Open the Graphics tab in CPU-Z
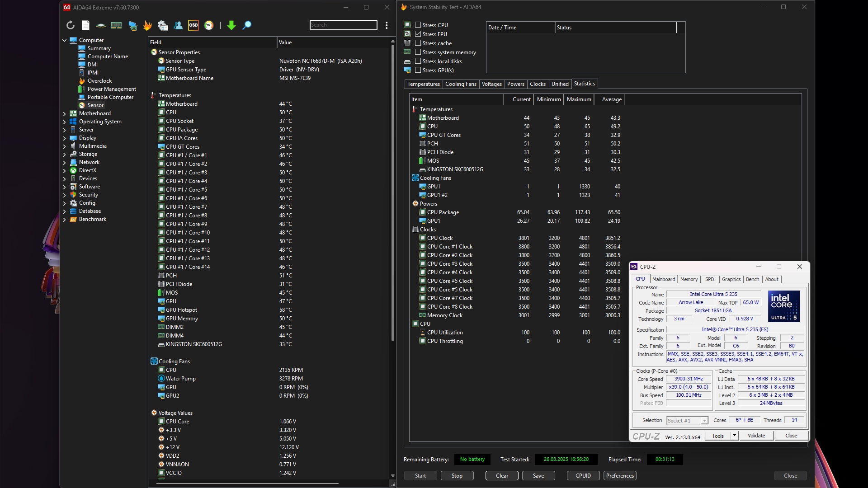This screenshot has height=488, width=868. (731, 279)
